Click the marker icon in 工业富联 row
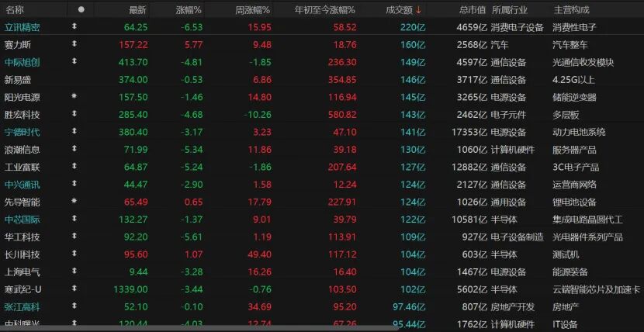644x332 pixels. tap(74, 166)
